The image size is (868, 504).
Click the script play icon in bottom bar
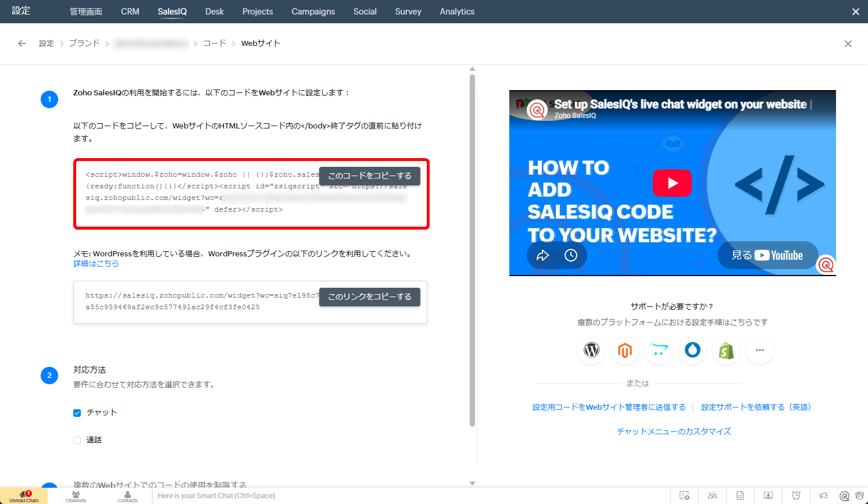click(x=684, y=496)
